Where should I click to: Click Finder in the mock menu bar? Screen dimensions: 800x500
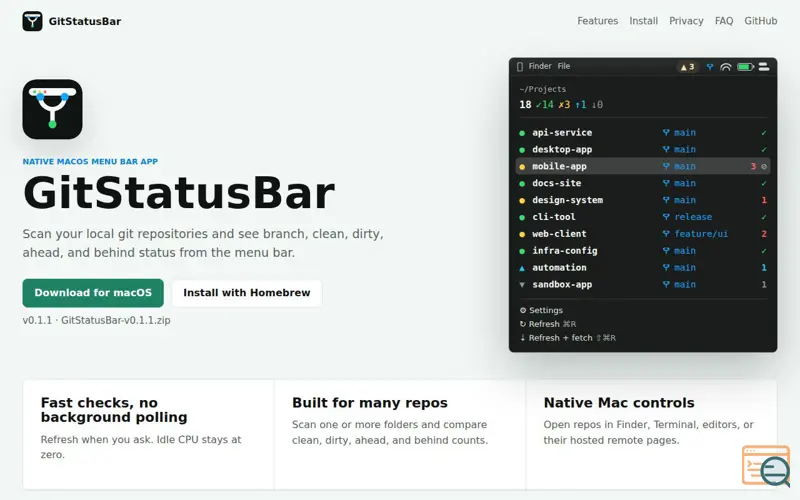tap(540, 66)
